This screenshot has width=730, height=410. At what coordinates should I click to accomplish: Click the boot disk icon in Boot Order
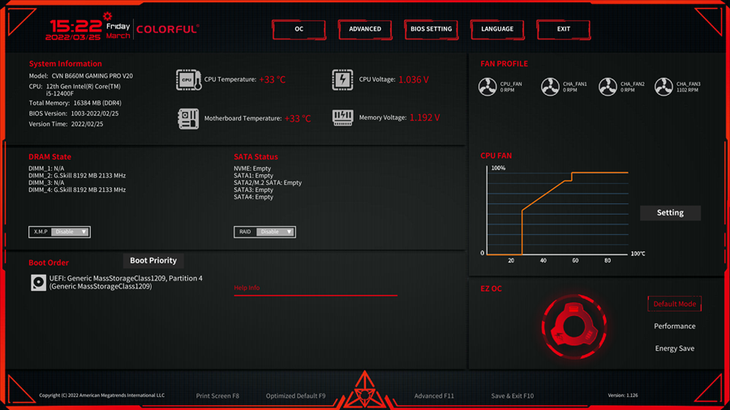tap(38, 283)
